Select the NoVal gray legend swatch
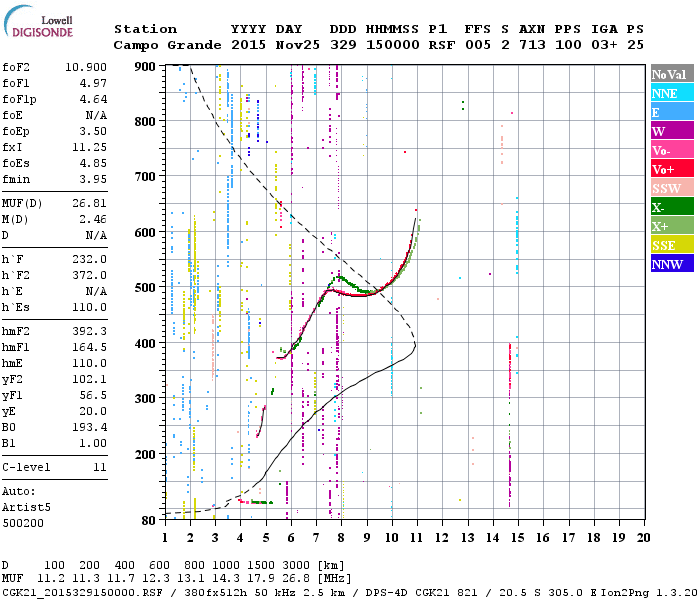 (672, 74)
